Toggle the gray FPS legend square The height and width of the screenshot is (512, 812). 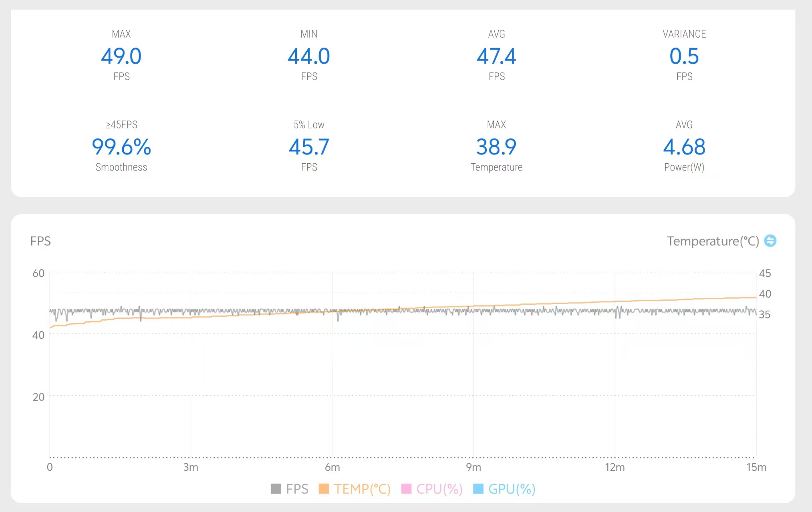pyautogui.click(x=276, y=489)
